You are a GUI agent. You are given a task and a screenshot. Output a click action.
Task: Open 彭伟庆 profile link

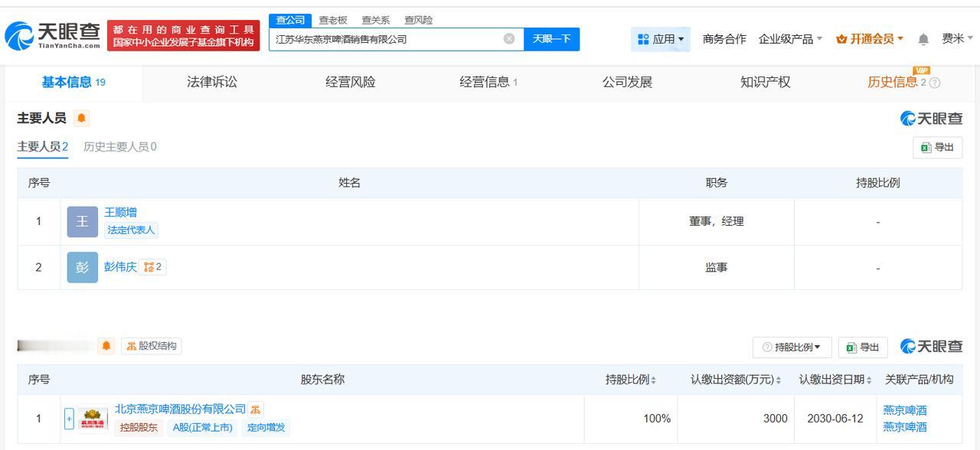pos(120,267)
